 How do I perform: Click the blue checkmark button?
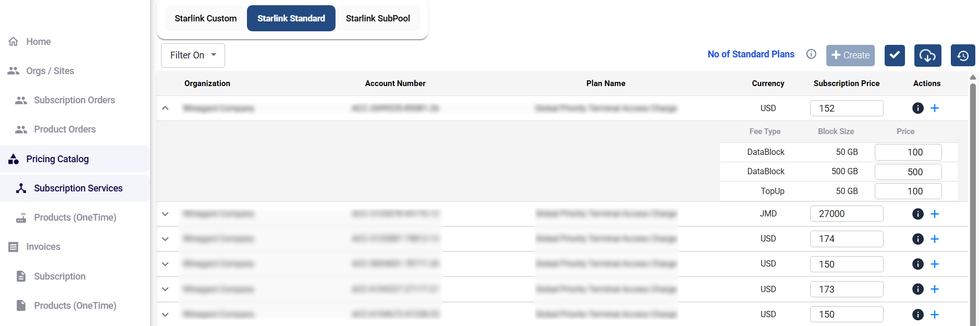coord(895,55)
